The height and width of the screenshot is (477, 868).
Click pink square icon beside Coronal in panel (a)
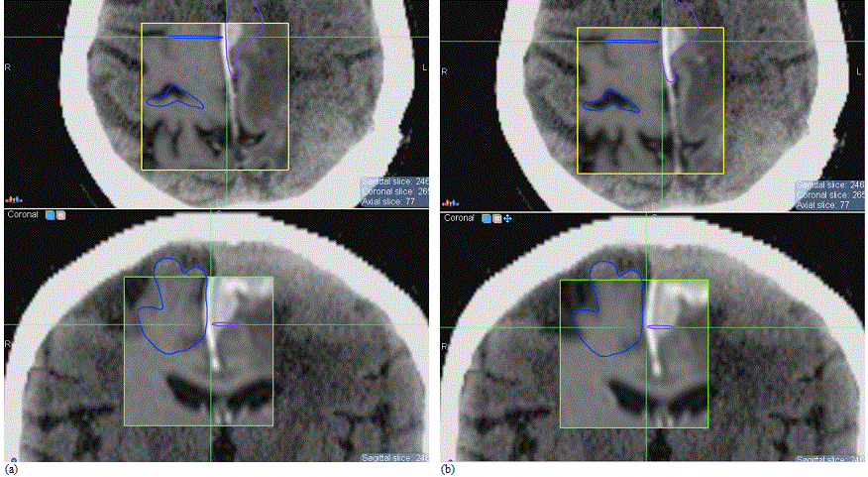(60, 215)
